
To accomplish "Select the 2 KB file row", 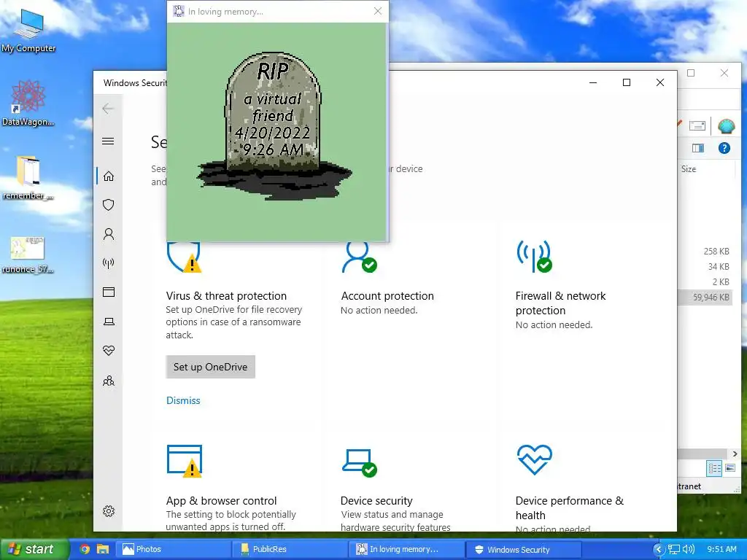I will (x=706, y=282).
